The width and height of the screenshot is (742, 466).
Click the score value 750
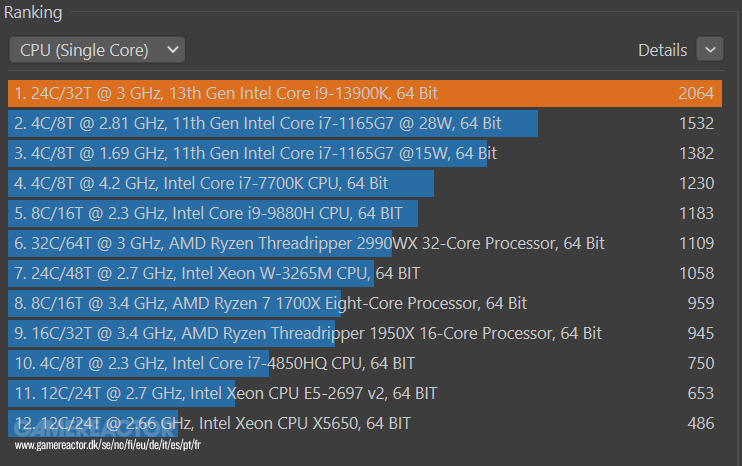click(x=701, y=363)
